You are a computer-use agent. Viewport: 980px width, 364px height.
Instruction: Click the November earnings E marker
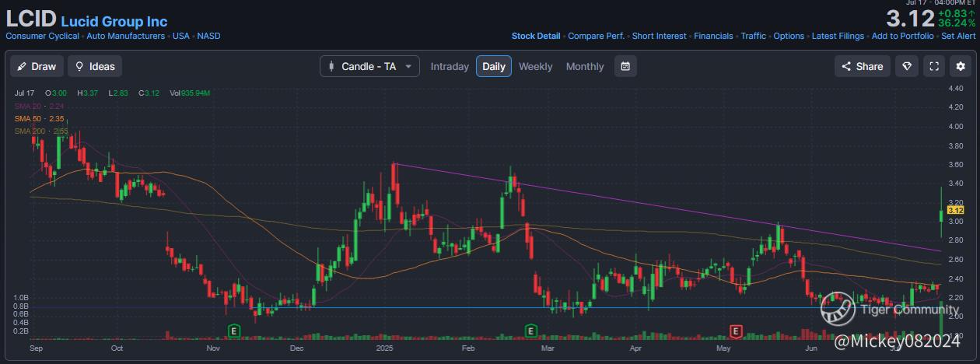233,331
